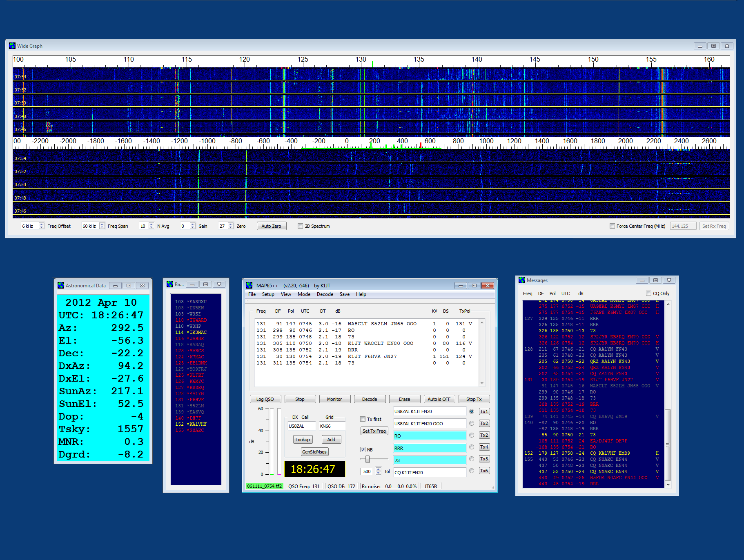
Task: Click the GenStdMsgs button
Action: (314, 452)
